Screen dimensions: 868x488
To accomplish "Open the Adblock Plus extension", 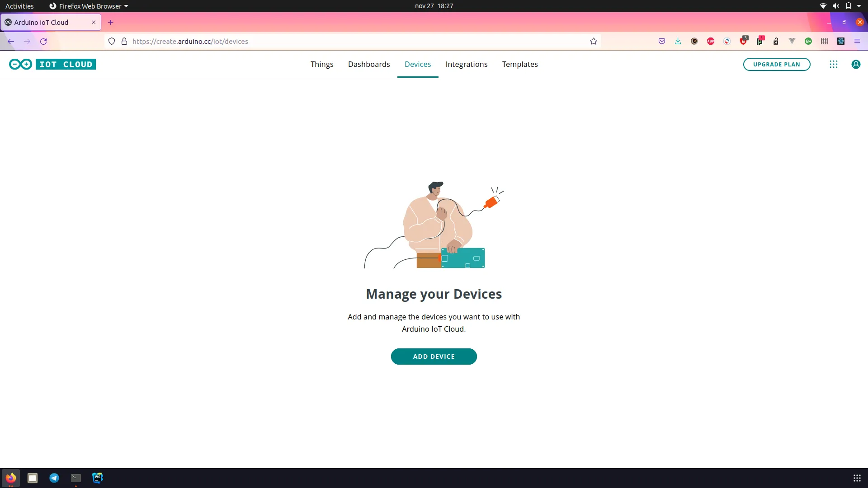I will (710, 41).
